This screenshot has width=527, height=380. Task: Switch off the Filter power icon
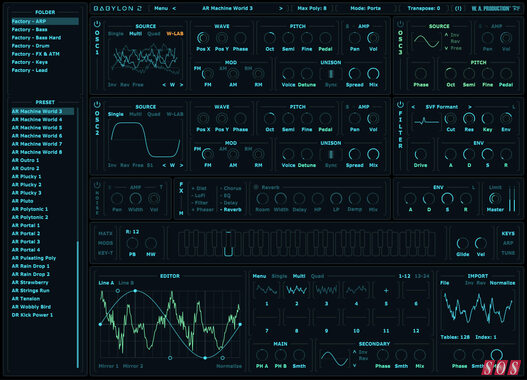400,104
